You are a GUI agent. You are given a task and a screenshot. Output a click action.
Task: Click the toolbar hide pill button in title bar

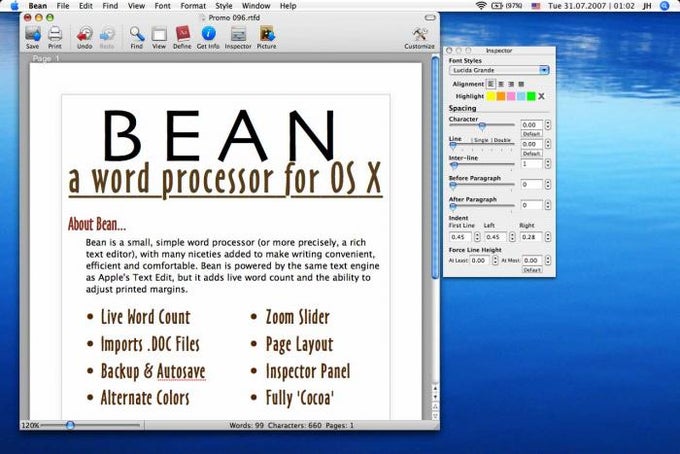tap(430, 18)
